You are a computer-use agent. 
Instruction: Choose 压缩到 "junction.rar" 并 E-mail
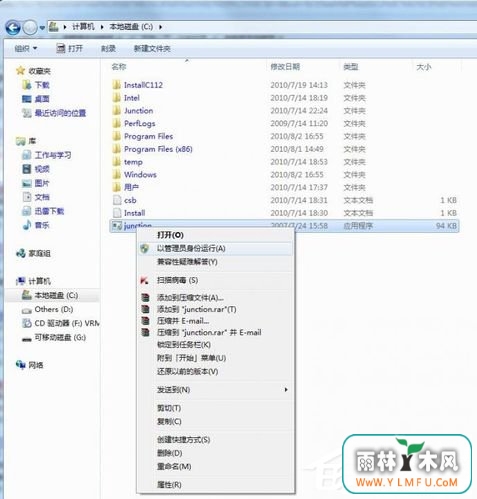click(215, 332)
